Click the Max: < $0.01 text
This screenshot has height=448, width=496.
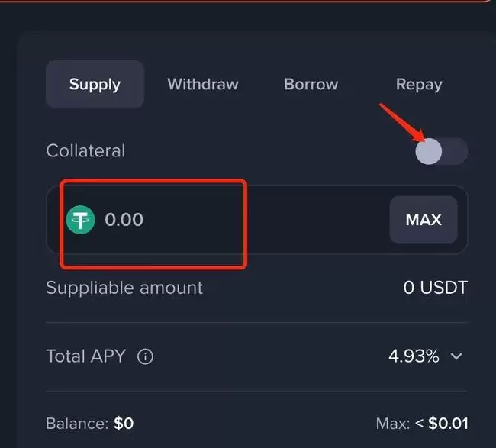tap(421, 423)
